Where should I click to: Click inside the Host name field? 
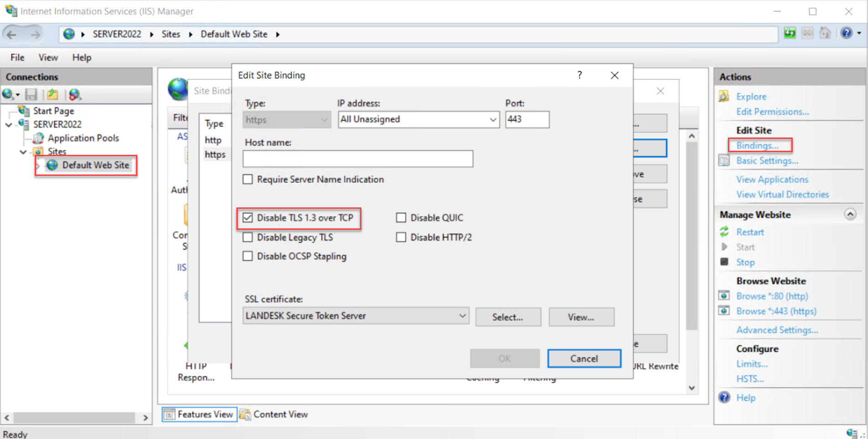357,159
